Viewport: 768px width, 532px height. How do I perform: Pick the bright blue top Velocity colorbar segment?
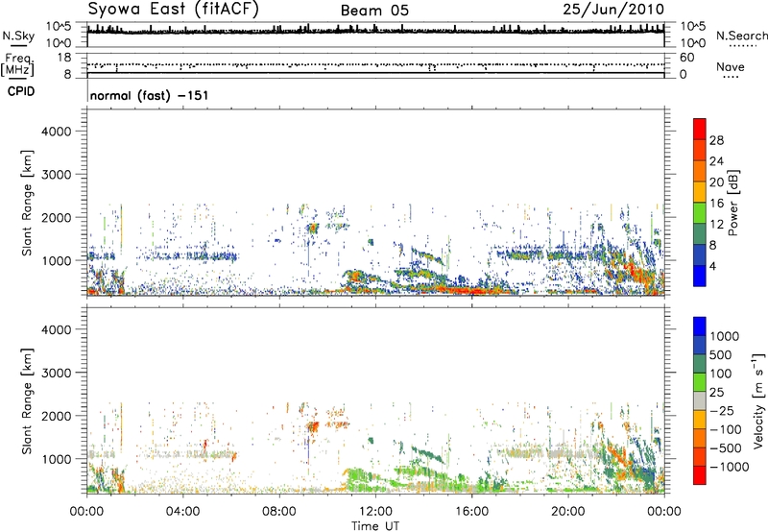point(700,326)
